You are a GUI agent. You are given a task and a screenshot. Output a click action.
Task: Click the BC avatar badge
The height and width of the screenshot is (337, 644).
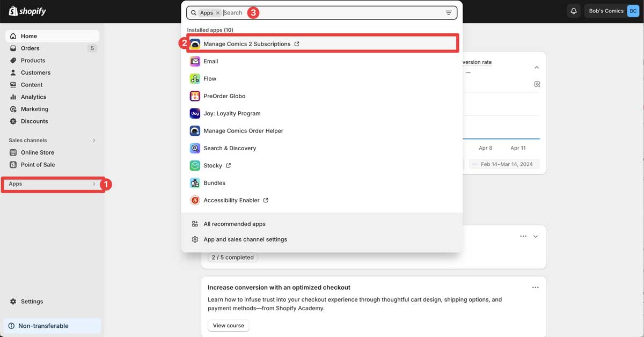tap(633, 11)
